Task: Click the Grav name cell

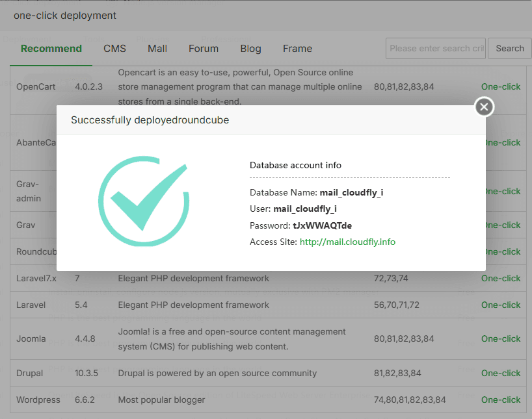Action: coord(26,225)
